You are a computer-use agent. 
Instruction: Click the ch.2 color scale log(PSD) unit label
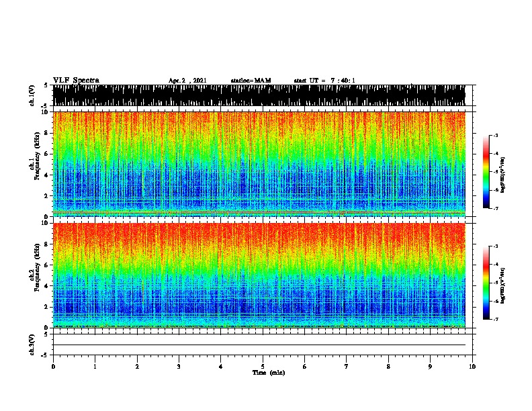(x=503, y=286)
